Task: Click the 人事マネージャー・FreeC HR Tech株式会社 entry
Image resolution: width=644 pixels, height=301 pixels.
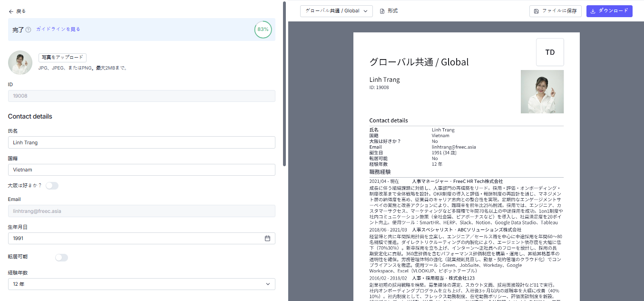Action: 458,181
